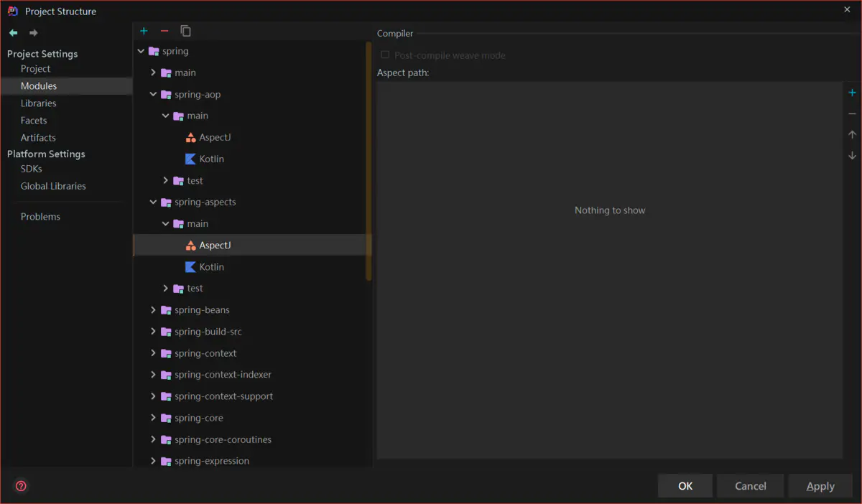The width and height of the screenshot is (862, 504).
Task: Expand the spring-context-support node
Action: pyautogui.click(x=153, y=396)
